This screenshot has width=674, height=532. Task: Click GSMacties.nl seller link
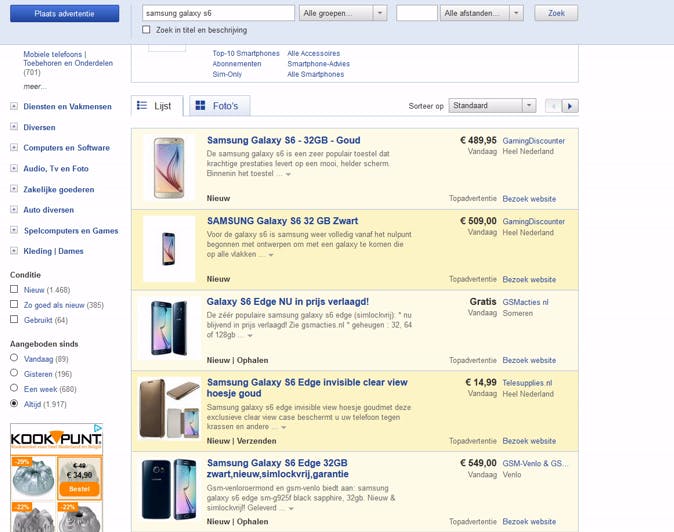[525, 302]
